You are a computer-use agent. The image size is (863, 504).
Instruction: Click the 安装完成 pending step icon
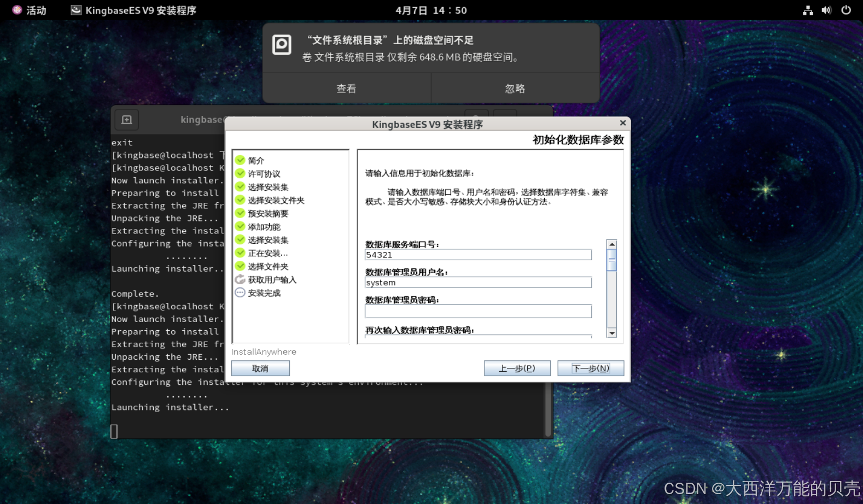tap(240, 292)
